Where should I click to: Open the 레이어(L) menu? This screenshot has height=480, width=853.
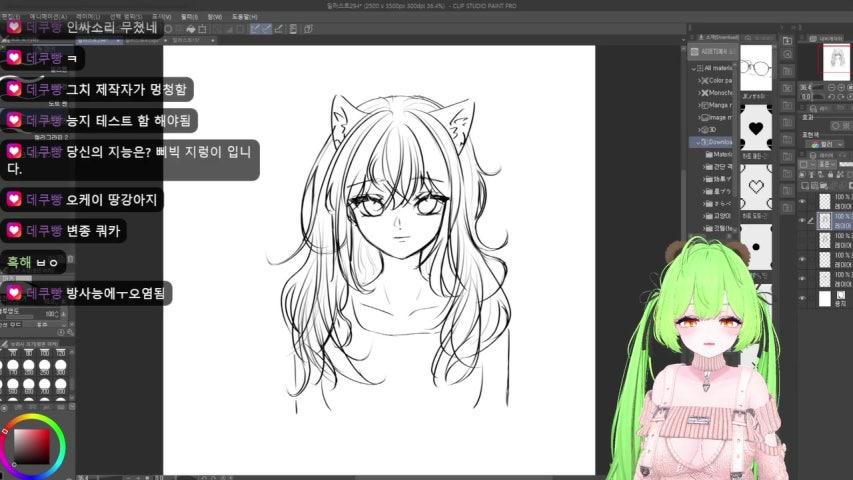click(x=88, y=17)
